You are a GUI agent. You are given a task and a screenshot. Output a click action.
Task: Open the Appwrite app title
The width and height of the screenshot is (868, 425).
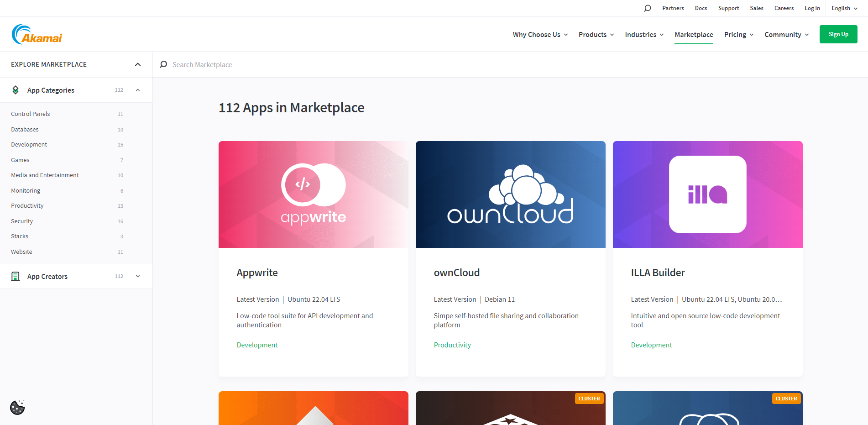257,273
